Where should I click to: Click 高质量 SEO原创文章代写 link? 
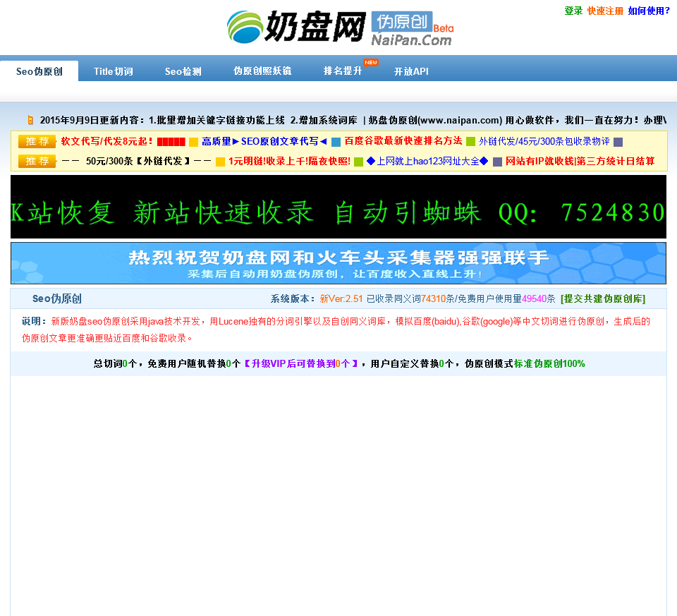(x=264, y=141)
